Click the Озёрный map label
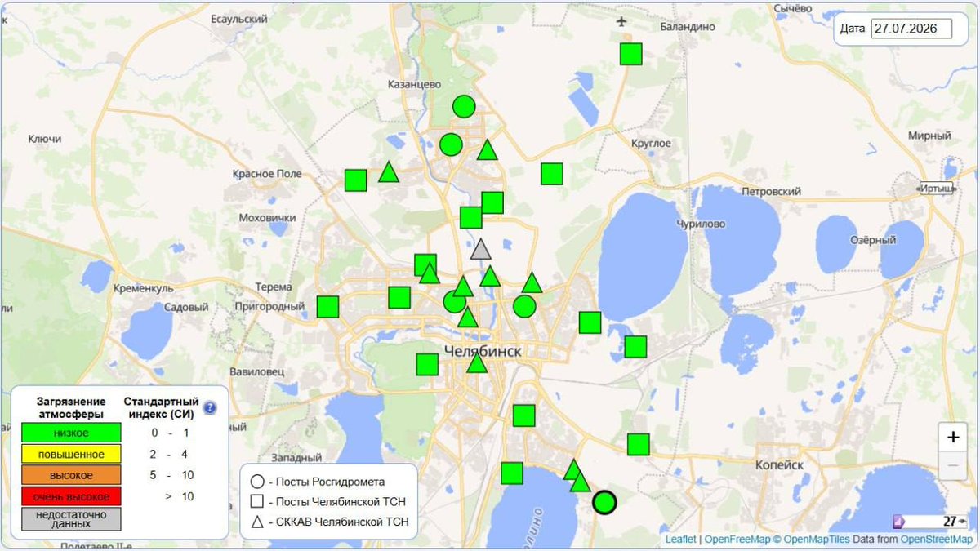The height and width of the screenshot is (551, 980). click(x=873, y=240)
